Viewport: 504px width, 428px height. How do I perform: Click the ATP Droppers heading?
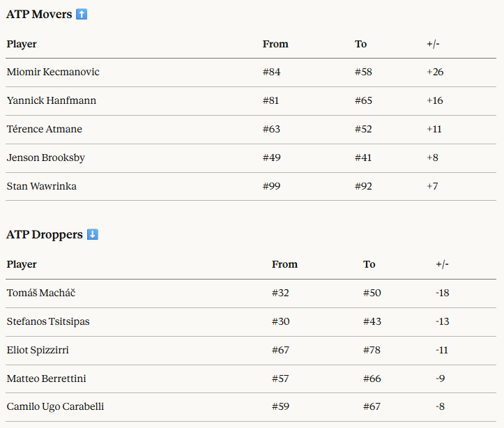click(x=45, y=234)
